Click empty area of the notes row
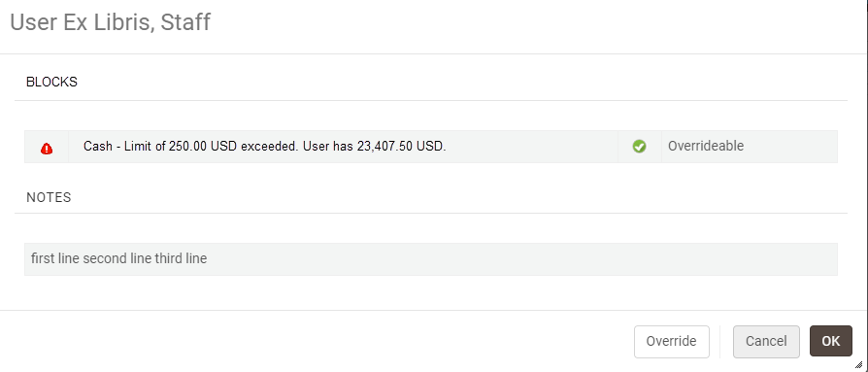 (x=520, y=259)
